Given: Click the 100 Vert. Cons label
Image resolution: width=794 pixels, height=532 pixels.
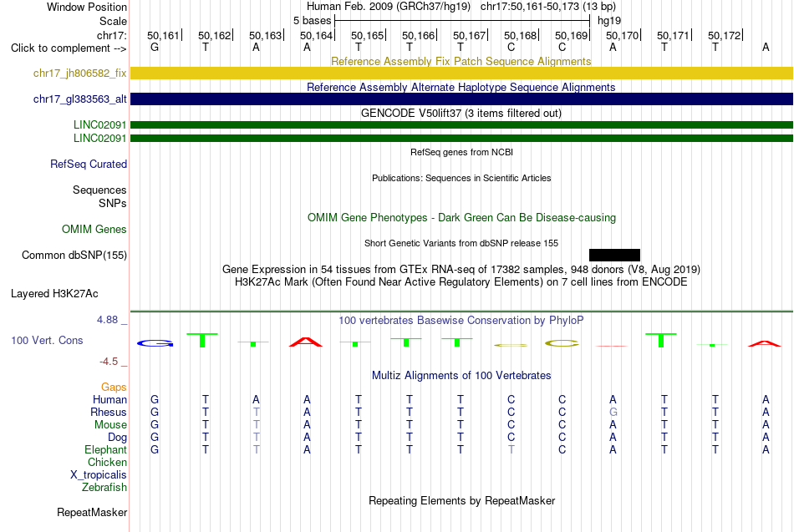Looking at the screenshot, I should 47,340.
